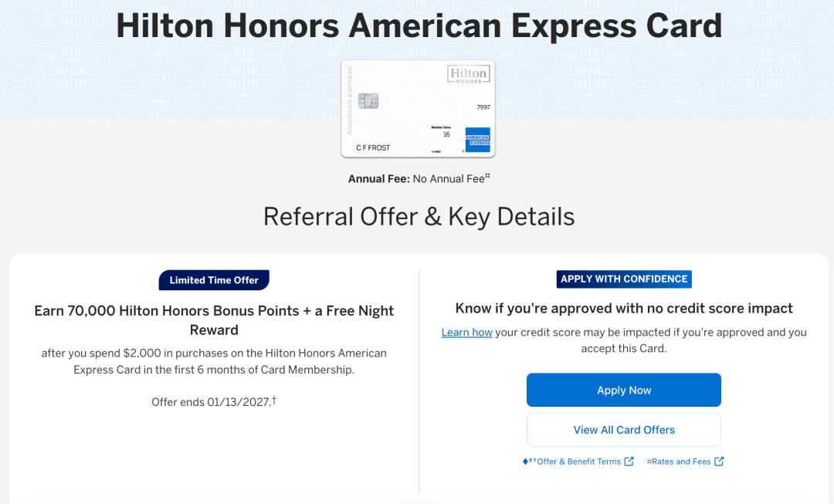Click the diamond symbol before Offer & Benefit Terms
Screen dimensions: 834x504
pyautogui.click(x=525, y=461)
